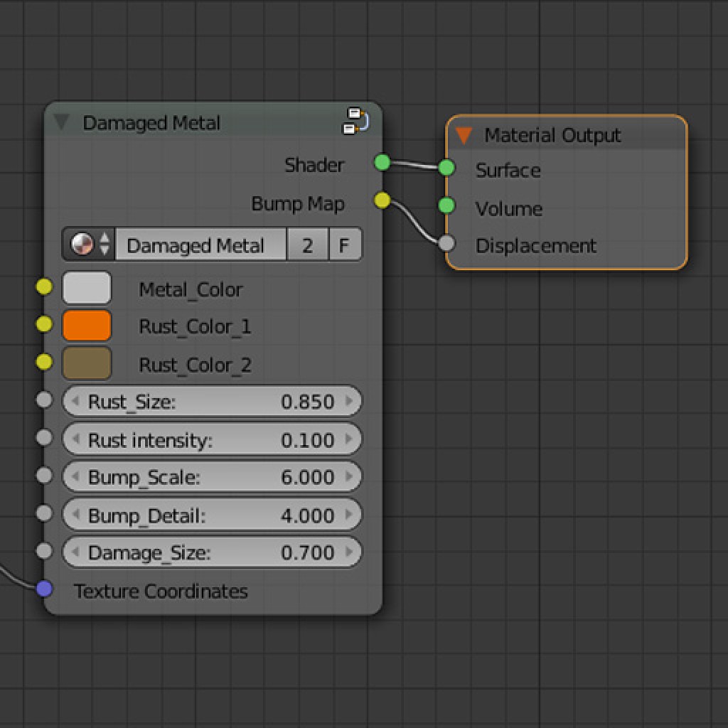Open the material browser dropdown arrows

[105, 245]
